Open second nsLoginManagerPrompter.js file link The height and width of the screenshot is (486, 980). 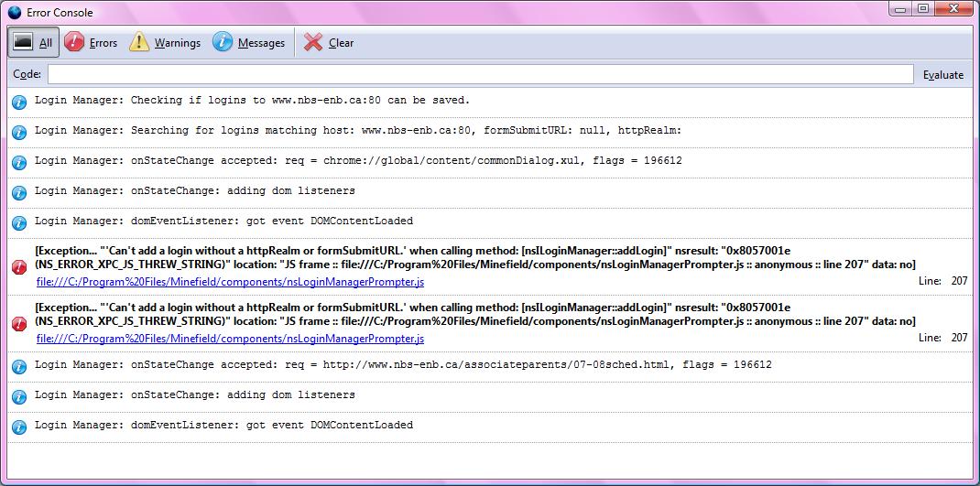tap(230, 339)
